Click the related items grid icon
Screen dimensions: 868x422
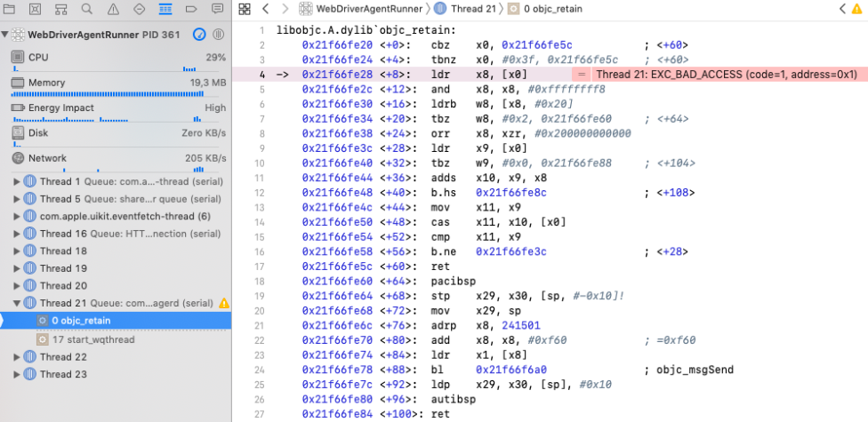pyautogui.click(x=245, y=9)
